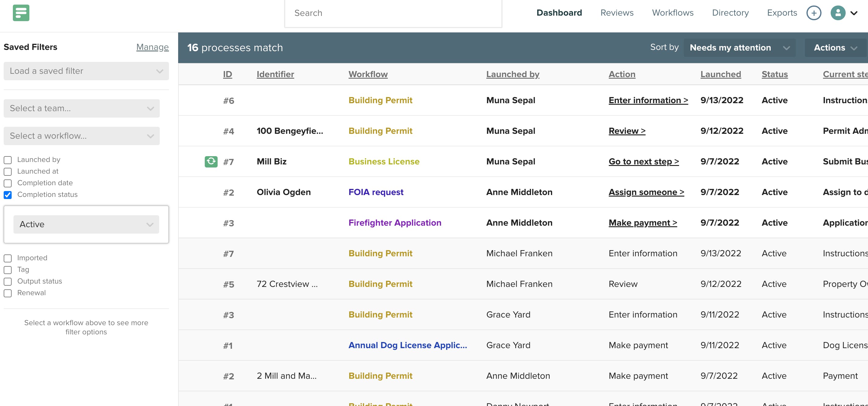Click the plus circle create icon
The height and width of the screenshot is (406, 868).
814,13
